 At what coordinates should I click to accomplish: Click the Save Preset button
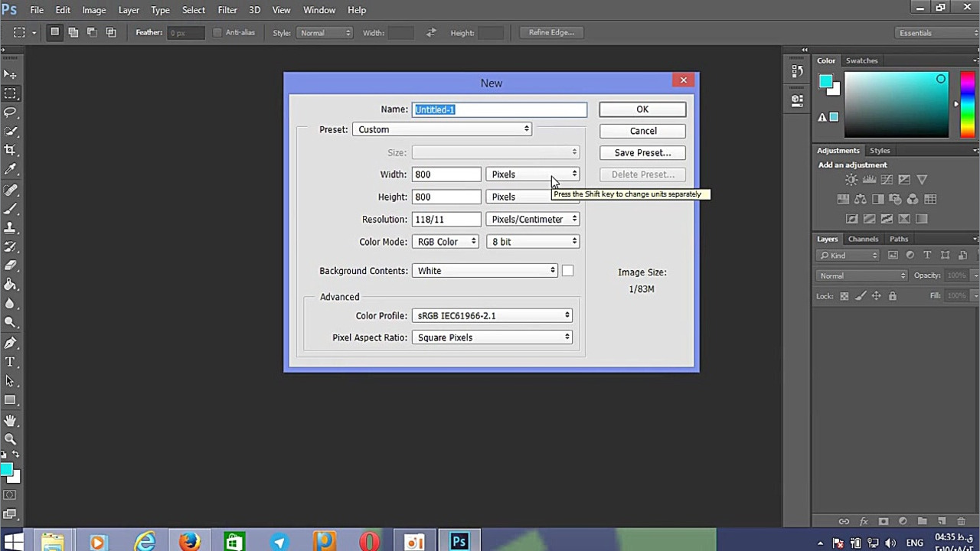[642, 153]
